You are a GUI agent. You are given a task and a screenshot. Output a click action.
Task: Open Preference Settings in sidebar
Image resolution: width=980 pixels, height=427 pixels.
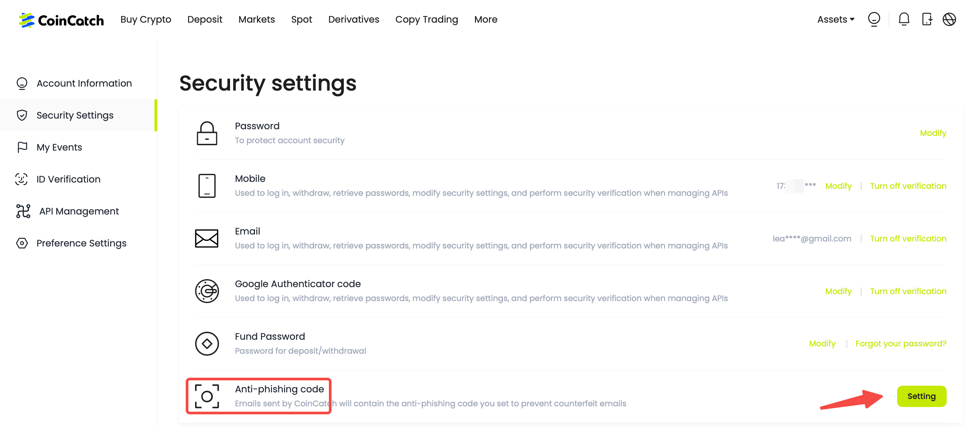pos(78,243)
